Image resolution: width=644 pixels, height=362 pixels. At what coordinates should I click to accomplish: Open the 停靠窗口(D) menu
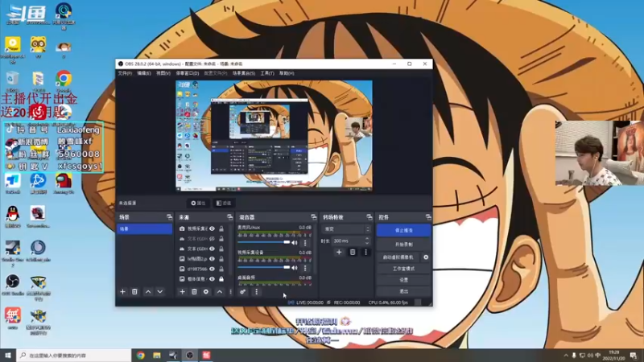coord(188,73)
